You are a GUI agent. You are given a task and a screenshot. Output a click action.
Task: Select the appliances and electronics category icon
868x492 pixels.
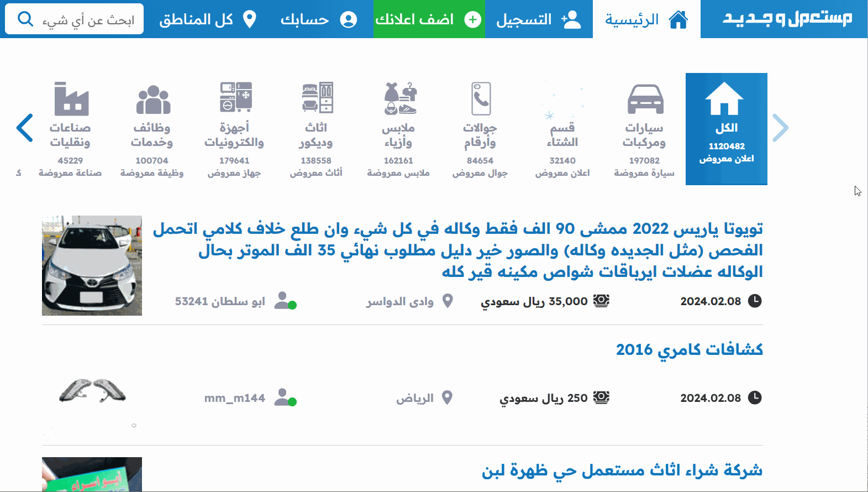(x=235, y=98)
